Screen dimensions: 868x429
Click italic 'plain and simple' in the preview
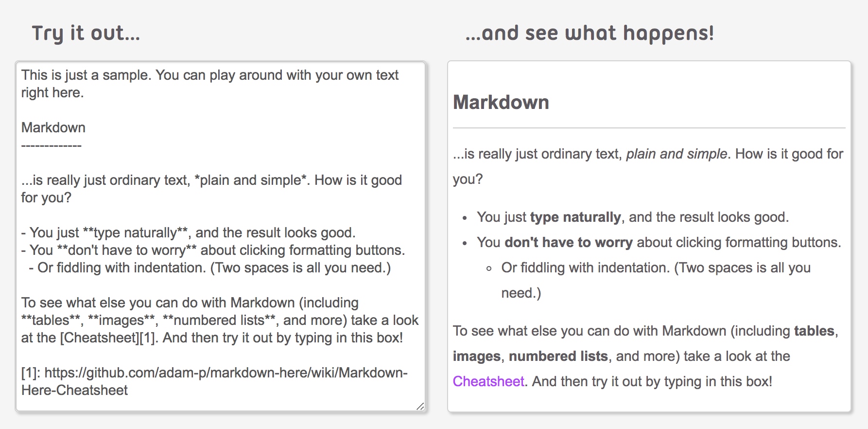click(676, 154)
